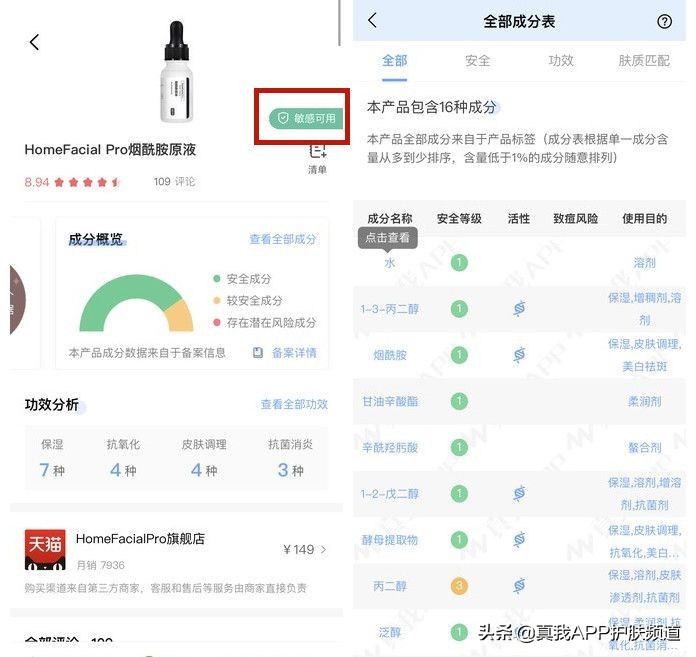696x657 pixels.
Task: Click the activity icon for 丙二醇
Action: 519,586
